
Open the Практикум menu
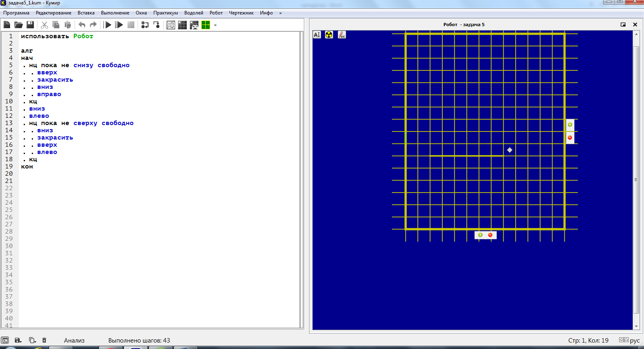coord(165,13)
